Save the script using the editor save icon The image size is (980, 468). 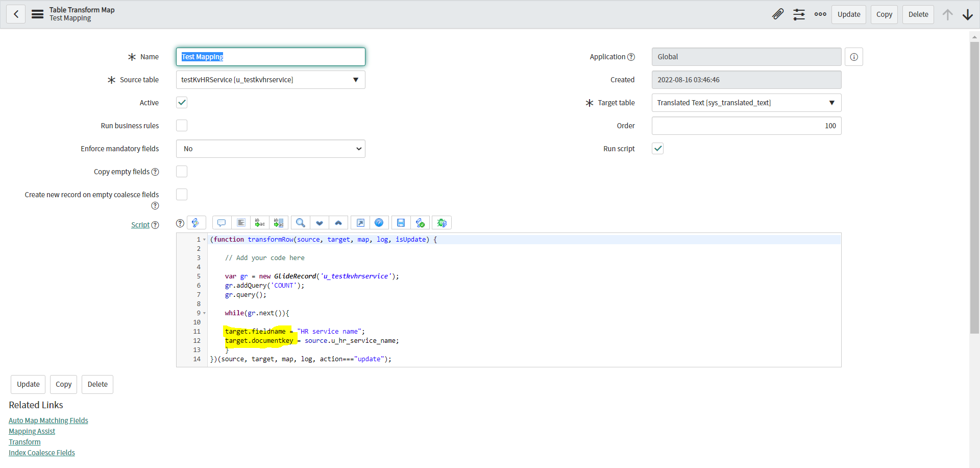pyautogui.click(x=401, y=222)
